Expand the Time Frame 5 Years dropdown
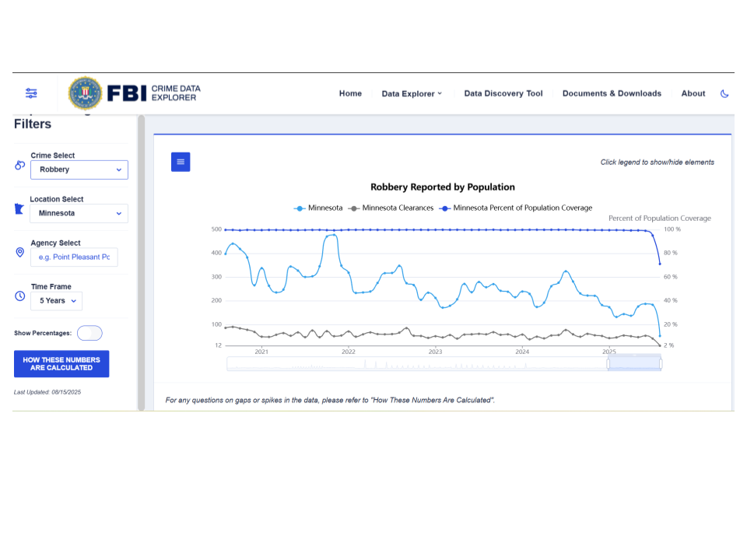747x560 pixels. coord(57,301)
